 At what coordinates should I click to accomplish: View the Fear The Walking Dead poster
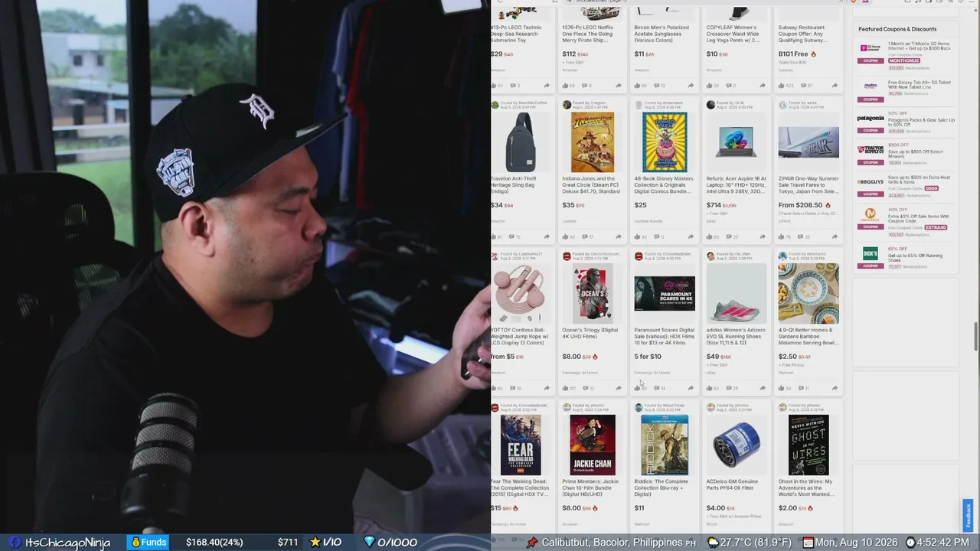click(521, 445)
